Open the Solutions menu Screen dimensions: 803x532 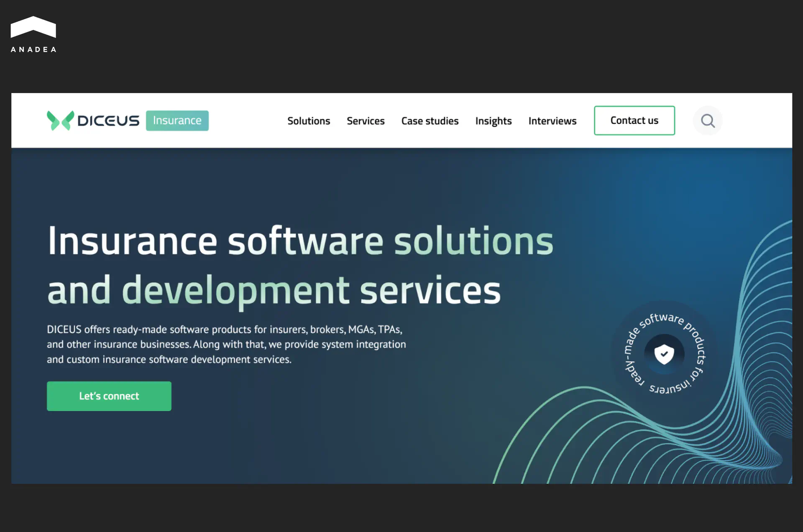point(309,121)
